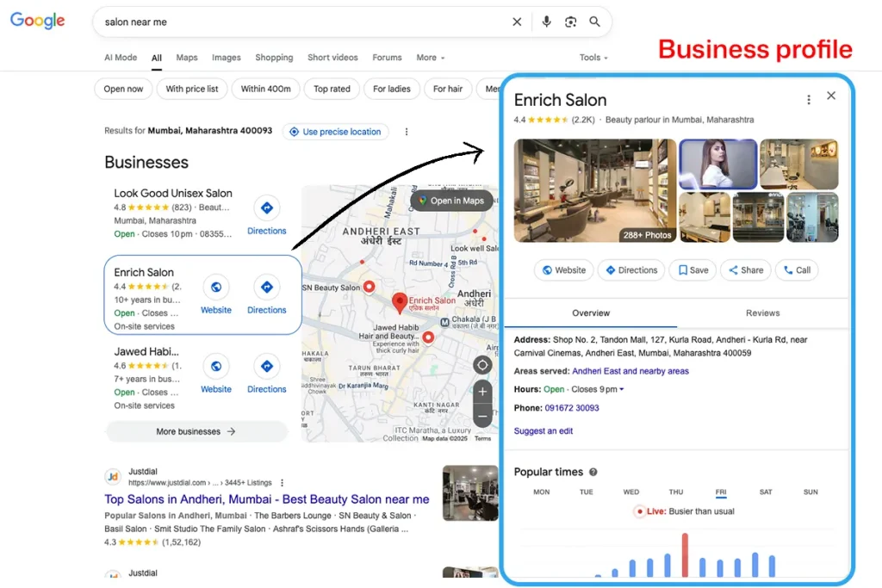Expand the More search categories menu
The image size is (882, 588).
431,58
